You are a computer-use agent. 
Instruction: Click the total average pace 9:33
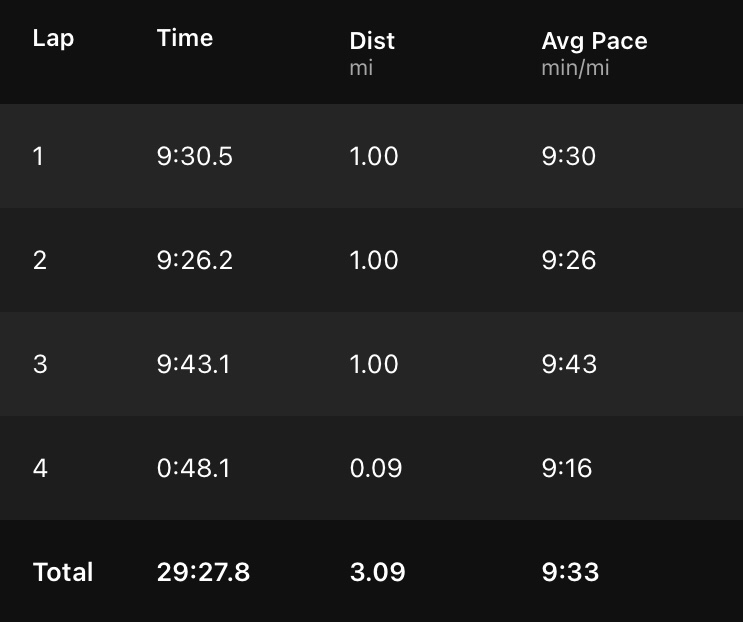[570, 572]
